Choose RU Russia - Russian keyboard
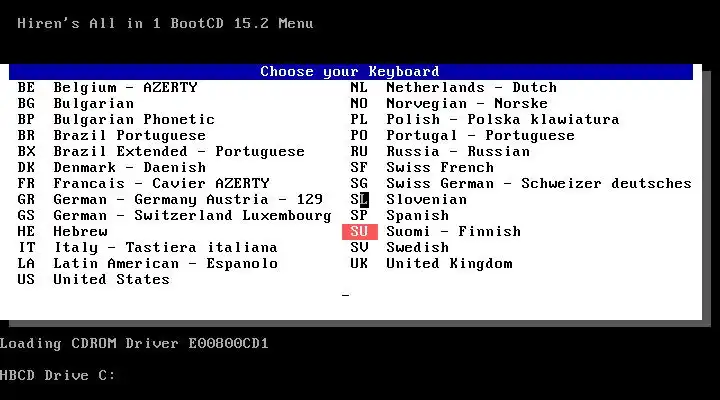 point(440,152)
